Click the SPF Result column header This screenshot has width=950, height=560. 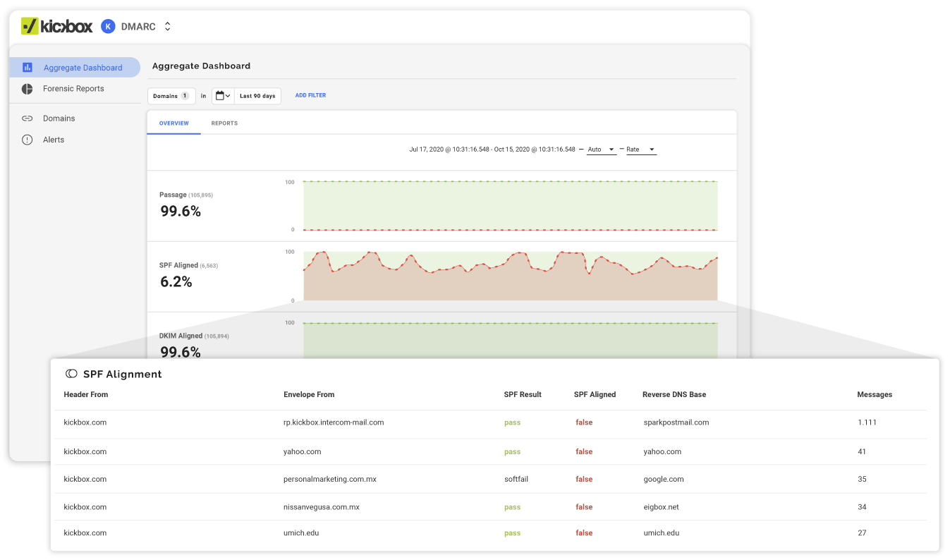tap(523, 394)
